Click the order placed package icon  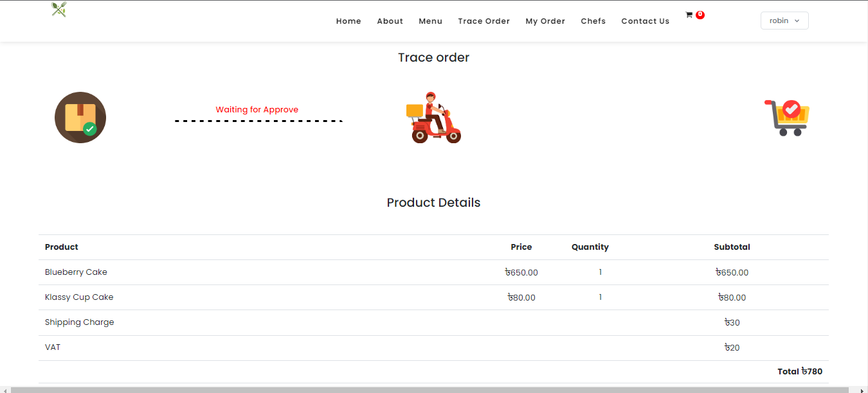80,118
